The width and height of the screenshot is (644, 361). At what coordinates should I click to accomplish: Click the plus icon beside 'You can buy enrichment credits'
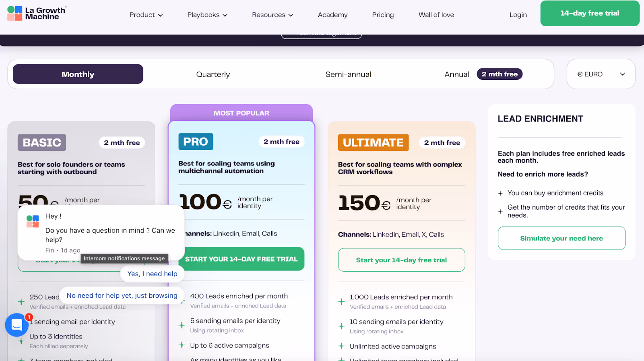pyautogui.click(x=500, y=193)
